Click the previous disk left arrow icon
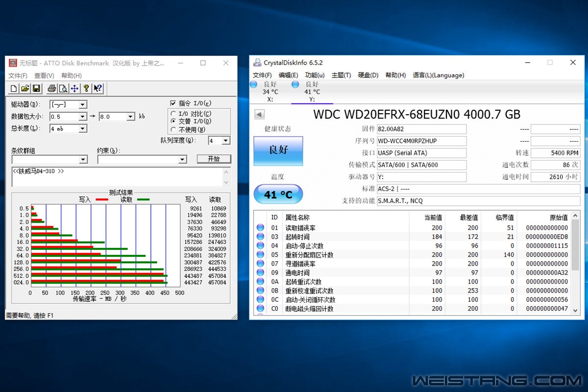The image size is (588, 392). point(259,115)
